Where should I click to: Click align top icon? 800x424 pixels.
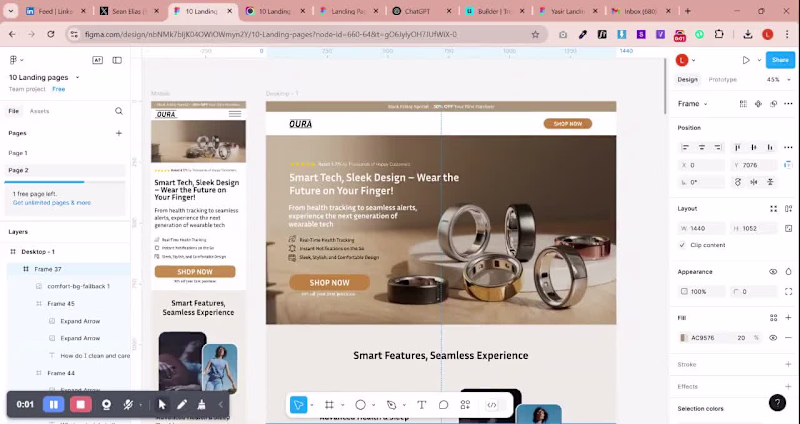(x=737, y=147)
